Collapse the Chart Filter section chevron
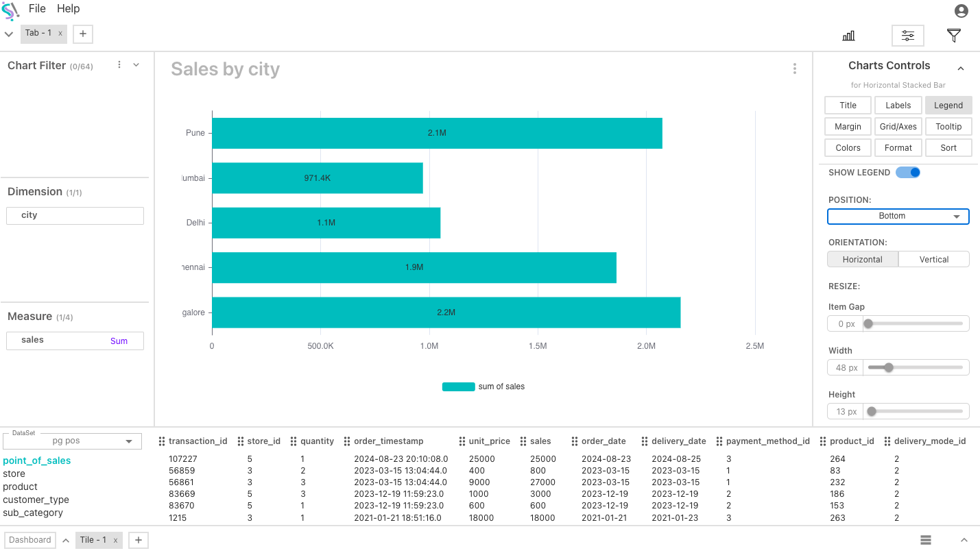Image resolution: width=980 pixels, height=553 pixels. click(x=136, y=64)
